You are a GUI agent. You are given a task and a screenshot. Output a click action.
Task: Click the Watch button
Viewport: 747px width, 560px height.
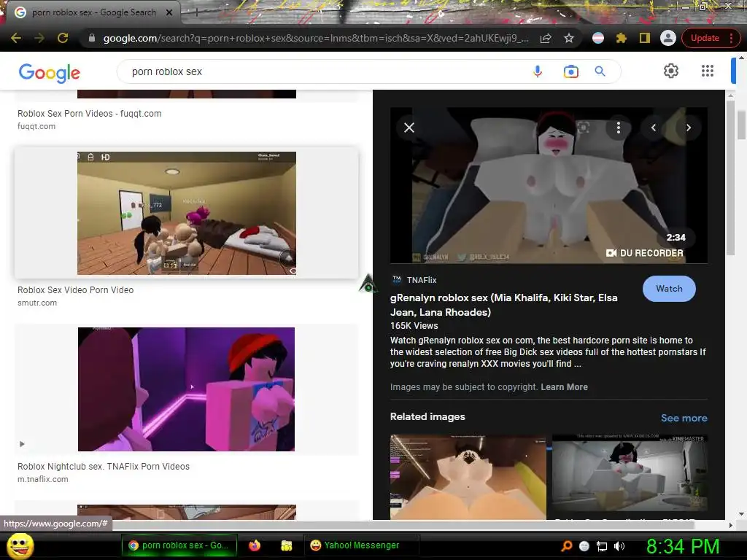click(669, 289)
